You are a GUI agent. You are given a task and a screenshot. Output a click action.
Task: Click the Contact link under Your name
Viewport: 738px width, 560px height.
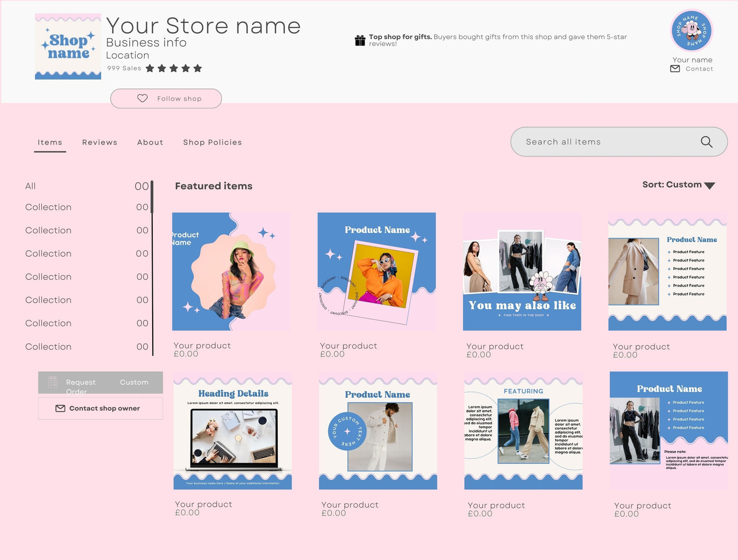[x=698, y=68]
